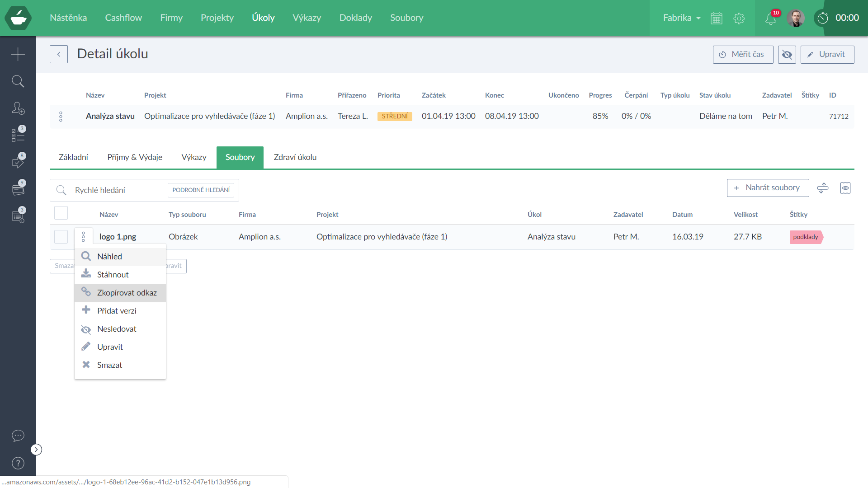Click the Nahrát soubory button

[x=768, y=188]
